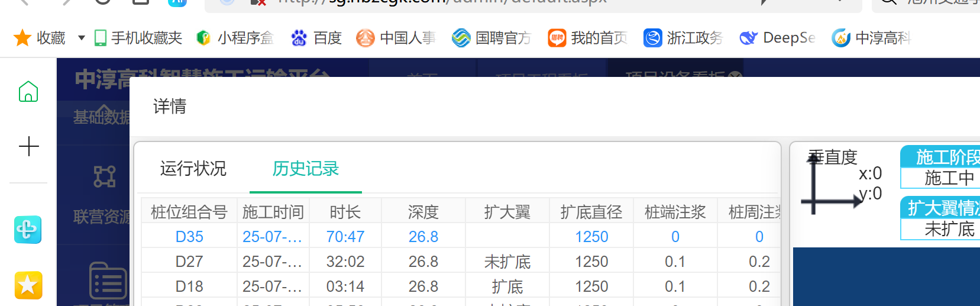The image size is (980, 306).
Task: Click the 深度 column header
Action: pyautogui.click(x=423, y=212)
